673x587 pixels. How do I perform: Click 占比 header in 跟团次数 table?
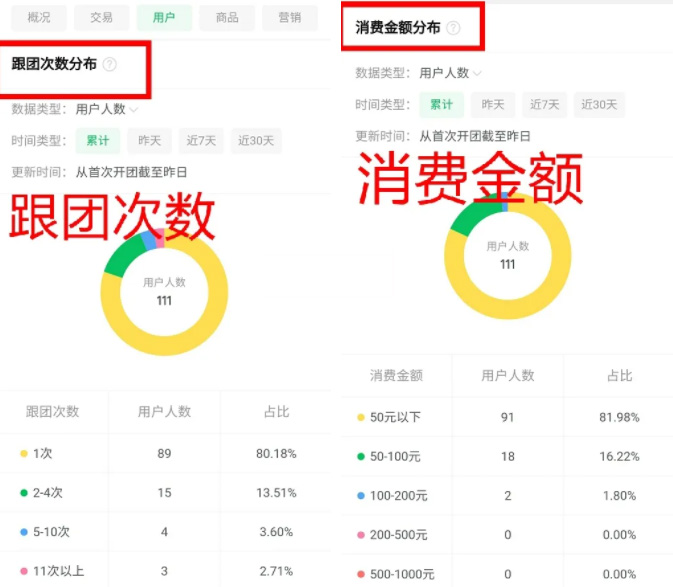click(276, 412)
